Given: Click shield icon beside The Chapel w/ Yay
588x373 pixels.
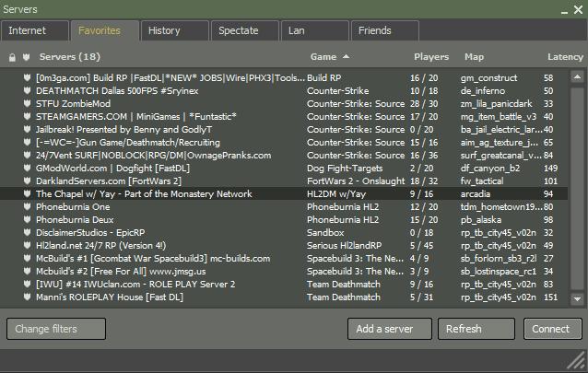Looking at the screenshot, I should click(x=27, y=193).
